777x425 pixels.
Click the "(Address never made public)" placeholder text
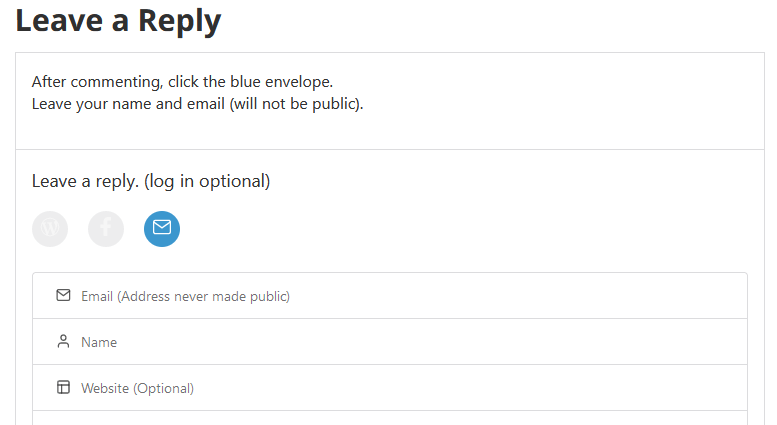(x=203, y=296)
